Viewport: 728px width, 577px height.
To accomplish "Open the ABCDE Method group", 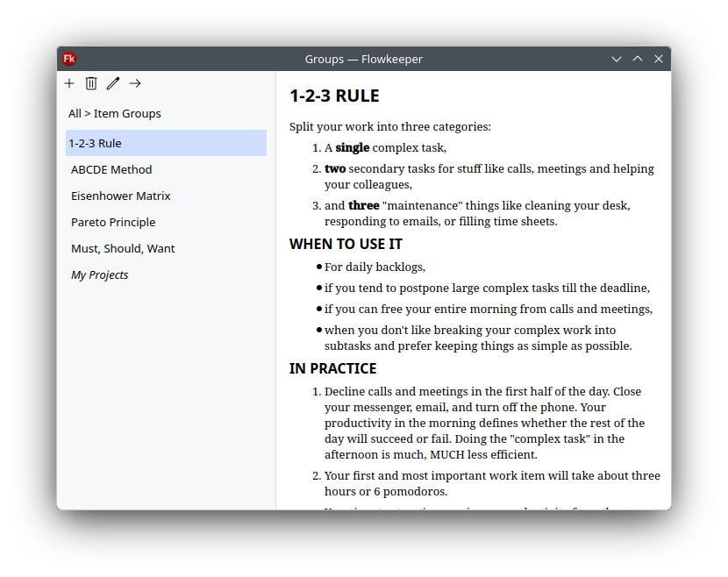I will tap(166, 169).
